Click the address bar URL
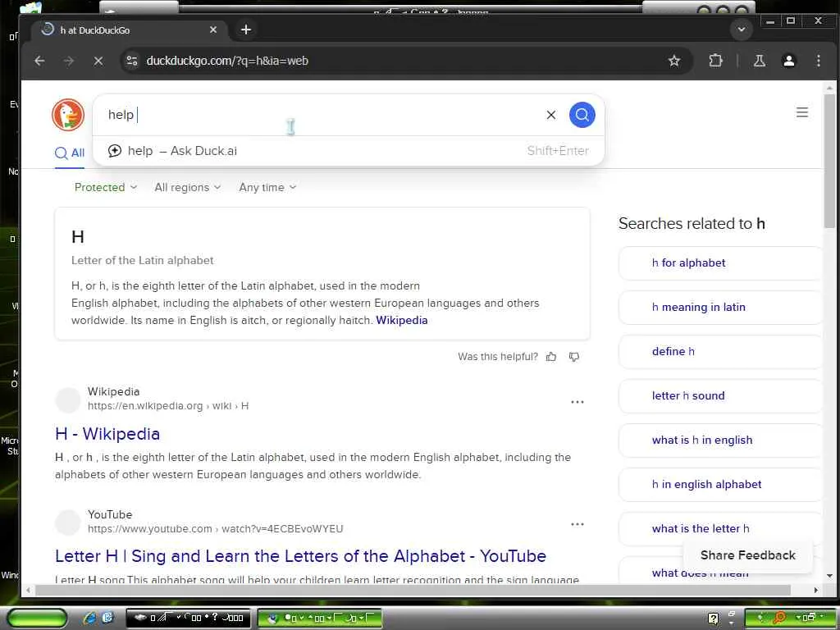This screenshot has height=630, width=840. [x=227, y=61]
